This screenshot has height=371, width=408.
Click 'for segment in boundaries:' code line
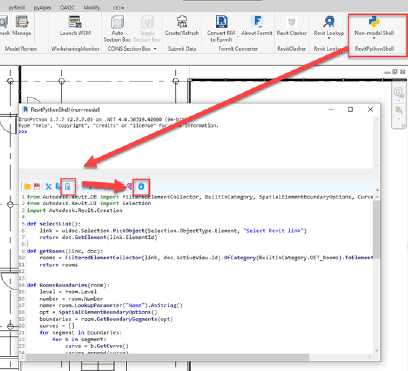click(x=80, y=333)
